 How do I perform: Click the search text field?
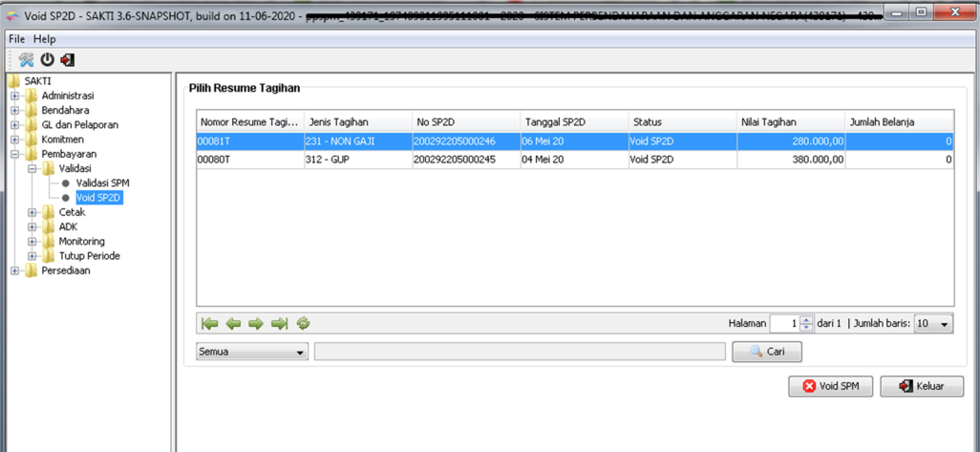pyautogui.click(x=520, y=352)
